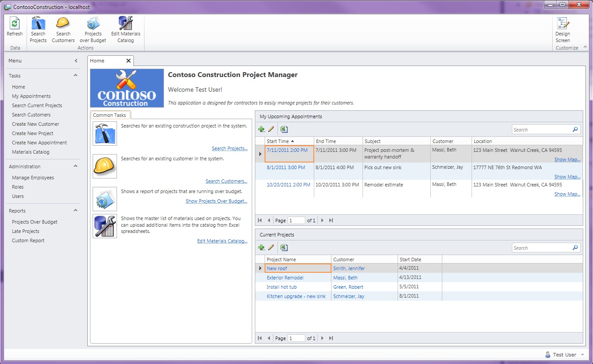Open customer Green, Robert link

[x=348, y=287]
